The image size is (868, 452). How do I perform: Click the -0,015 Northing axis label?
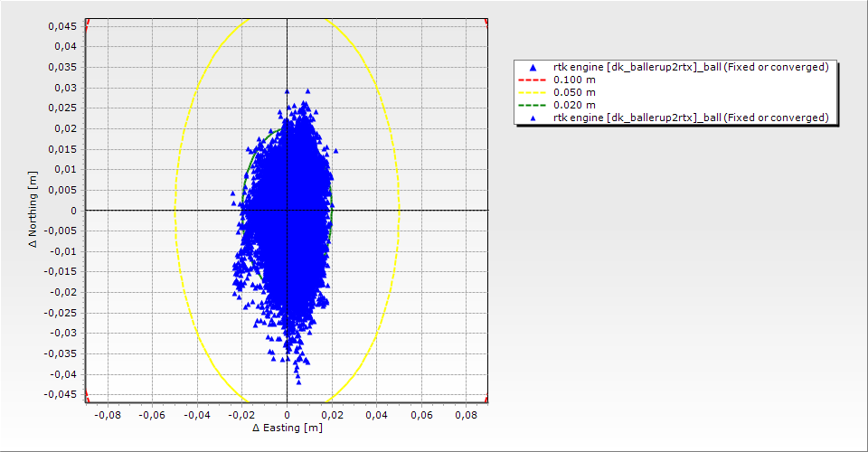point(61,271)
